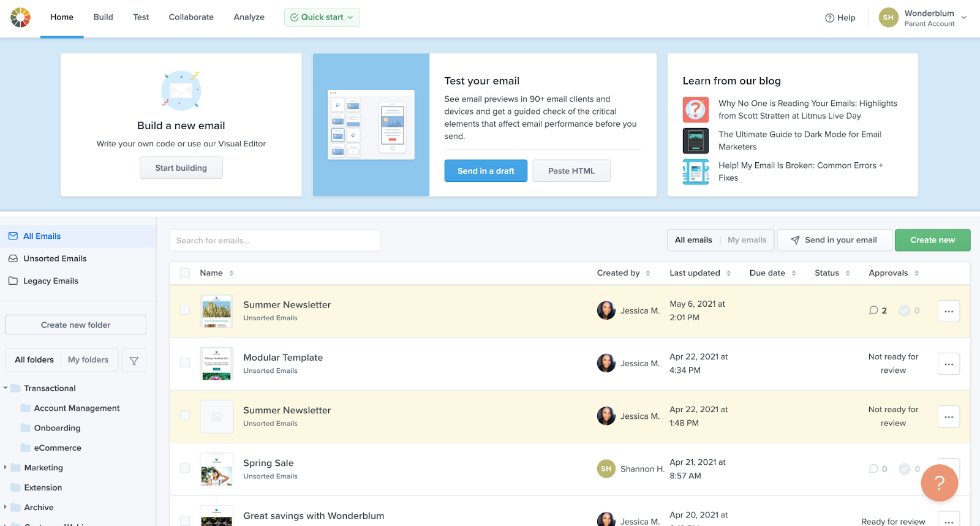Open the Spring Sale thumbnail

pyautogui.click(x=217, y=469)
